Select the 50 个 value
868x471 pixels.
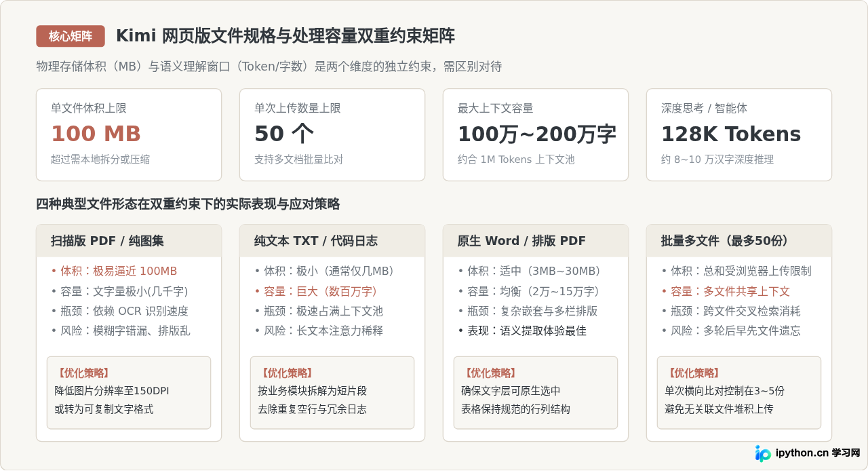point(284,134)
